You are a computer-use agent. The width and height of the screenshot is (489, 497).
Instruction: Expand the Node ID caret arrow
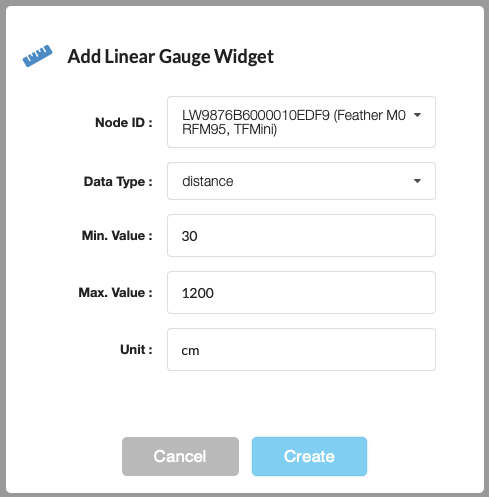[417, 115]
